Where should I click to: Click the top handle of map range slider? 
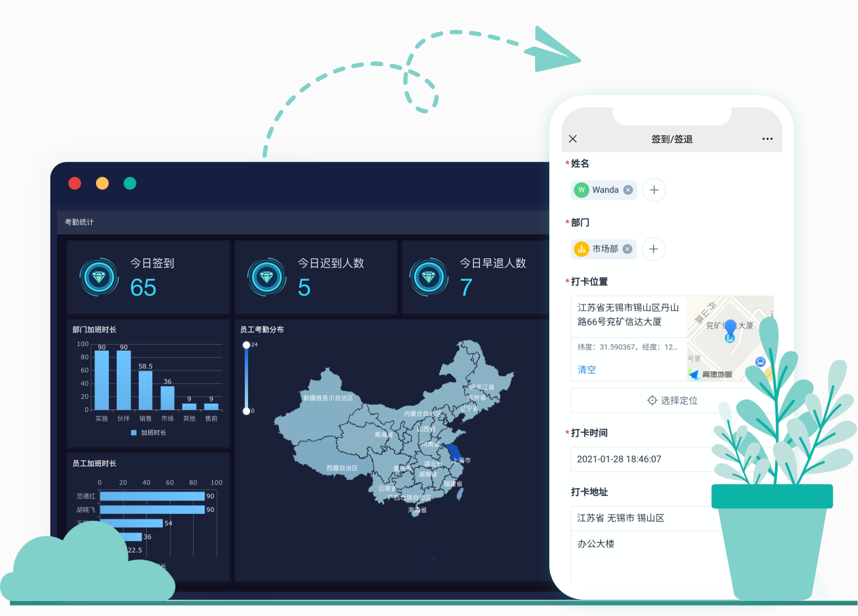(246, 345)
